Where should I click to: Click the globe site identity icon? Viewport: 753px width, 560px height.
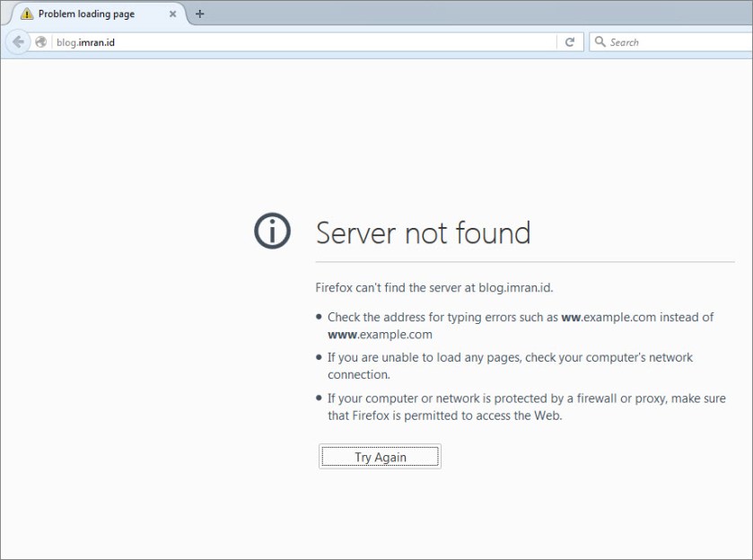(39, 41)
